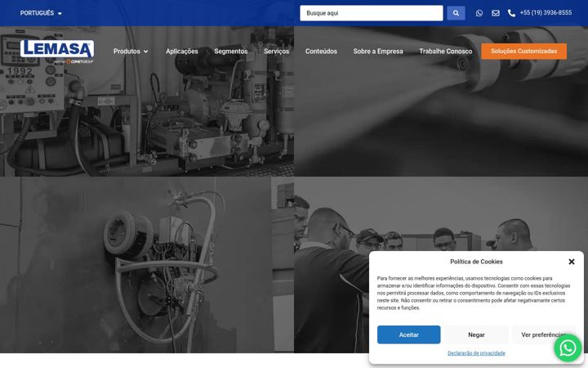Open the Aplicações menu item
588x368 pixels.
tap(182, 51)
